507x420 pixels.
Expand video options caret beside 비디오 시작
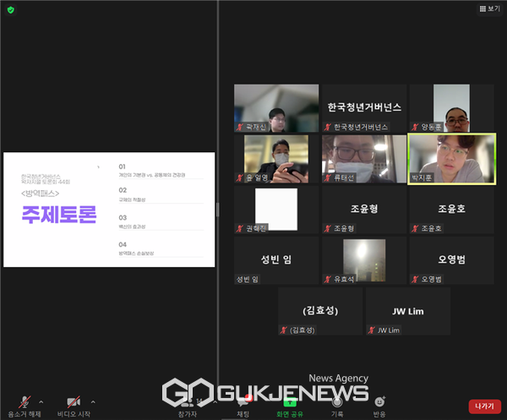(93, 402)
